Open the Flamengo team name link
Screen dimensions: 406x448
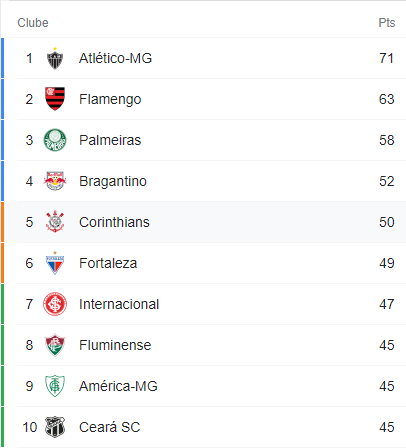coord(110,99)
